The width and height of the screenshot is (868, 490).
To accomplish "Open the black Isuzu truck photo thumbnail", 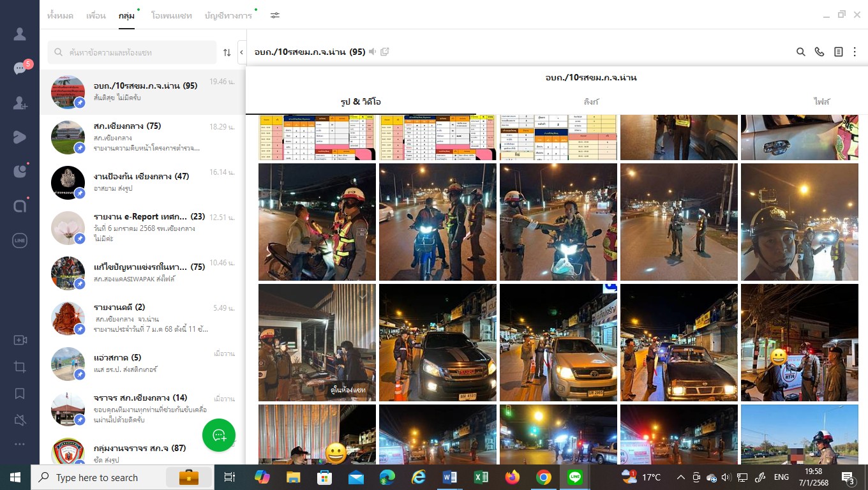I will tap(437, 343).
